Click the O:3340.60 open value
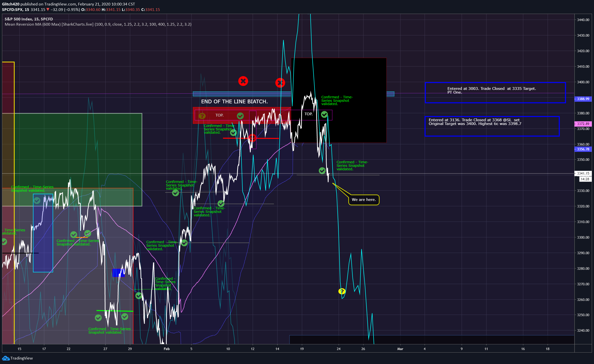 click(91, 9)
